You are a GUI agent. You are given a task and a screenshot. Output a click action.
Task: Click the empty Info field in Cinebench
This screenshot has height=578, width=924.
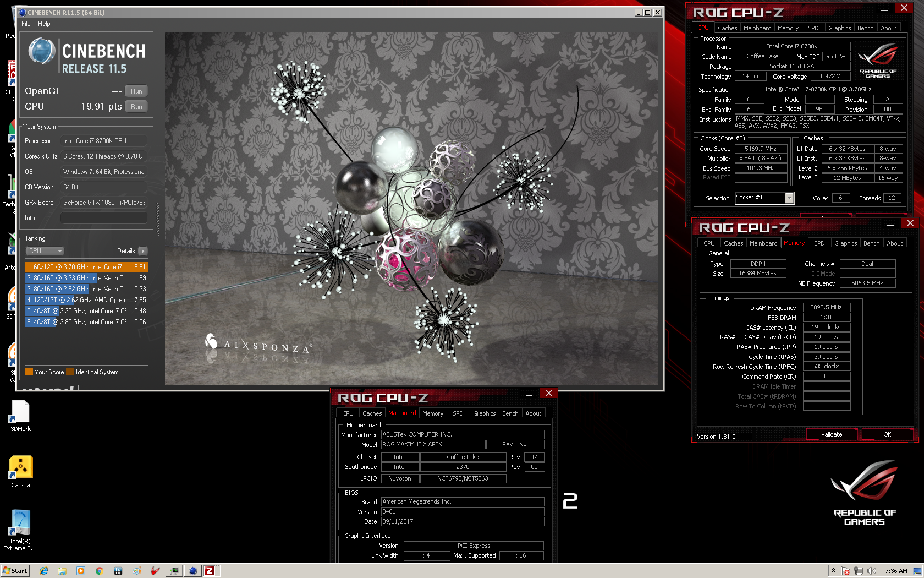[x=103, y=218]
